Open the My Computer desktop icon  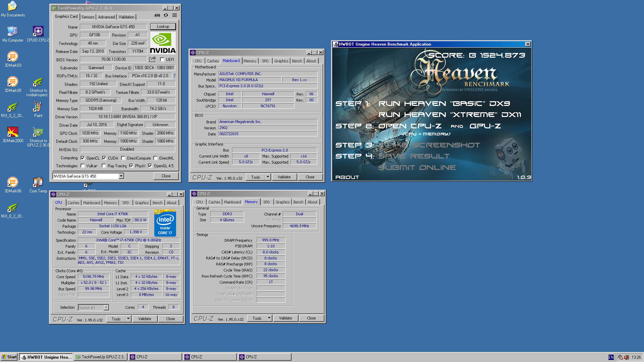[x=12, y=34]
